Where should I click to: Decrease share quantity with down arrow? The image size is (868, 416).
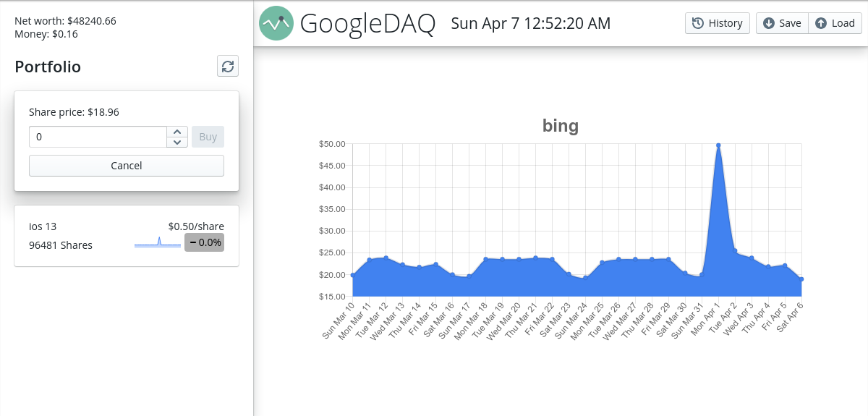(x=177, y=142)
